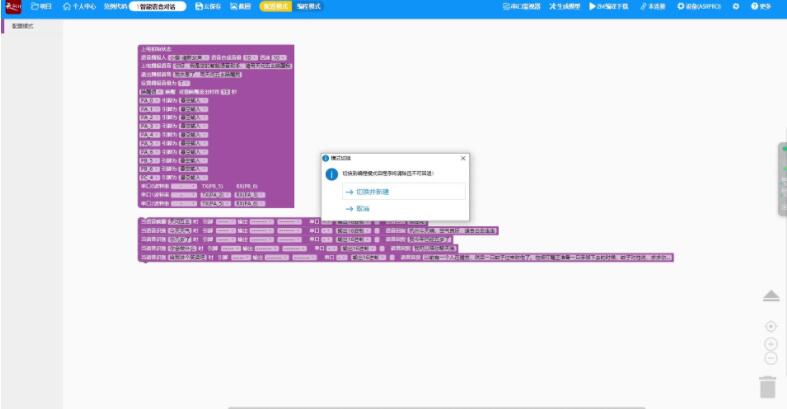Viewport: 787px width, 409px height.
Task: Click the blue info icon in the dialog body
Action: click(331, 174)
